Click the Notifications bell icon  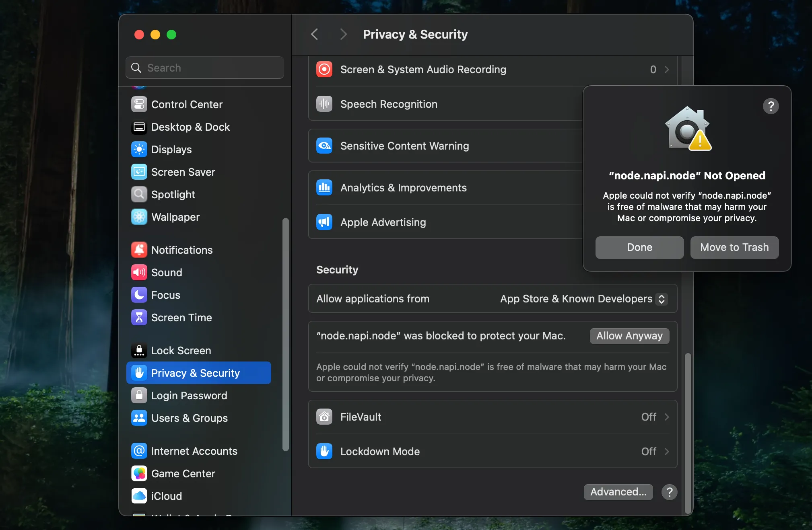click(x=139, y=250)
